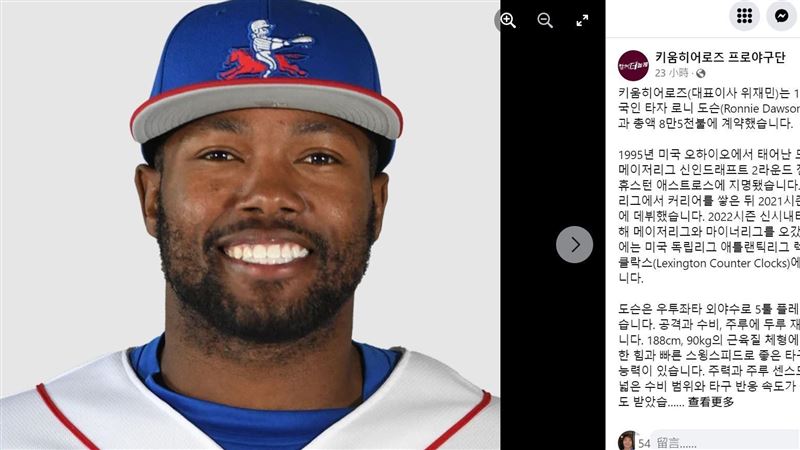The height and width of the screenshot is (450, 800).
Task: Click your profile picture beside comment box
Action: [x=627, y=441]
